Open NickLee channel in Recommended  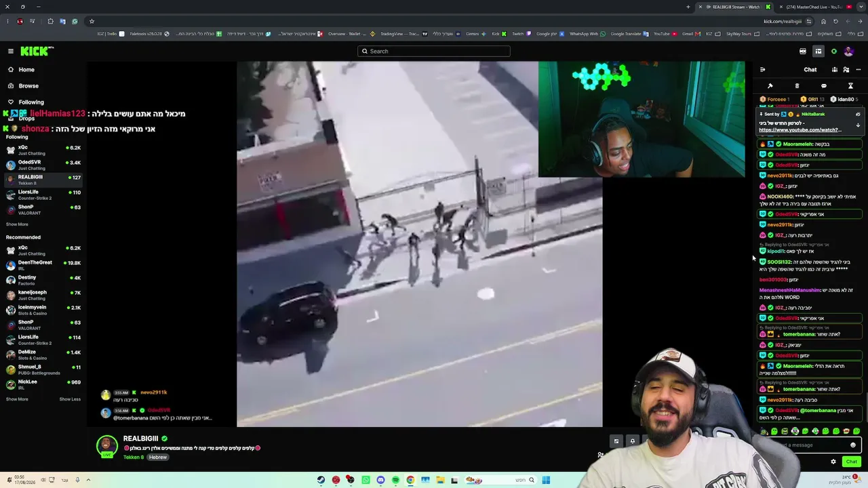click(x=43, y=384)
